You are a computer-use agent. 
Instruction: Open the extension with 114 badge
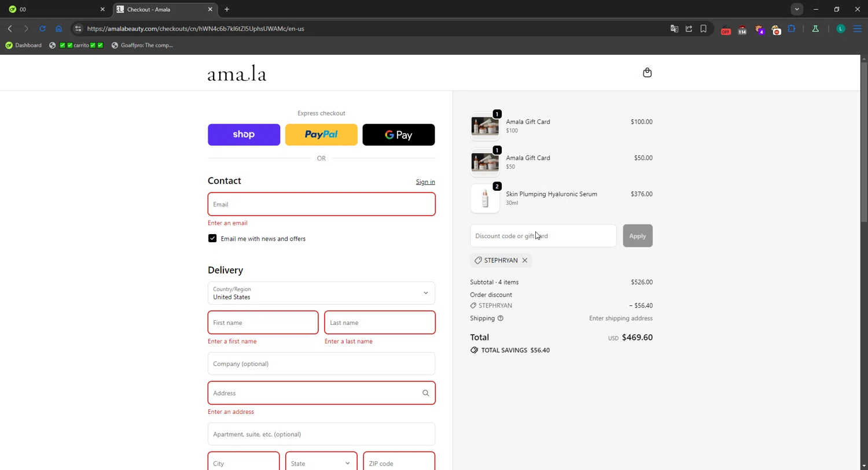pos(742,29)
